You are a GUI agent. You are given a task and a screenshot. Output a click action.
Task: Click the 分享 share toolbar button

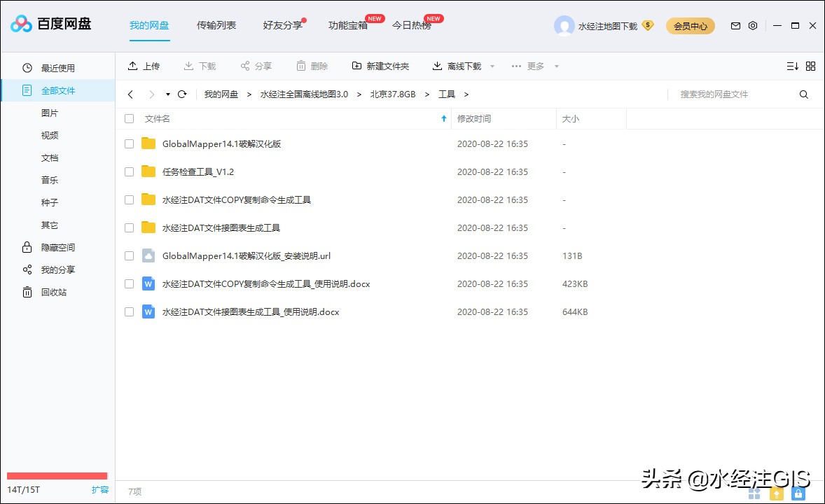point(256,66)
